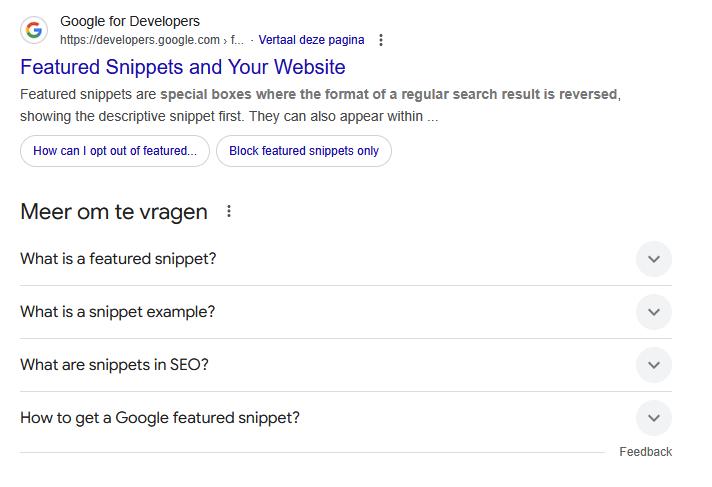This screenshot has width=712, height=487.
Task: Click the question text 'What is a featured snippet?'
Action: tap(118, 259)
